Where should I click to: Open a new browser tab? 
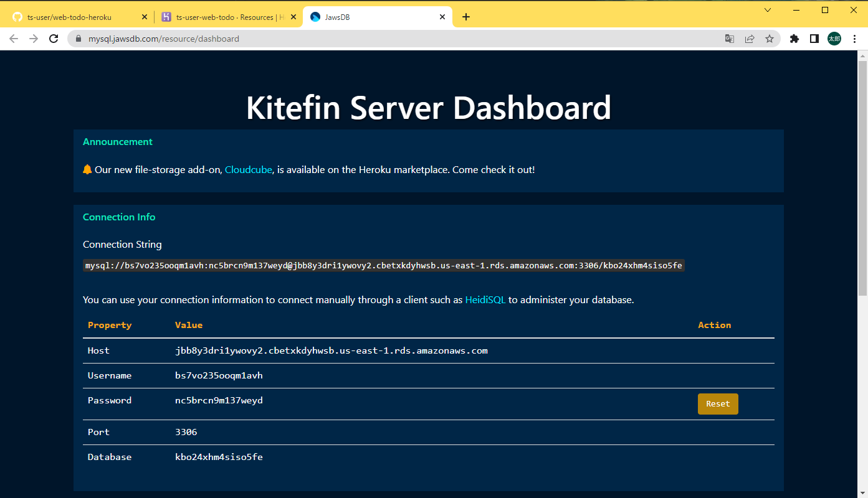(466, 17)
